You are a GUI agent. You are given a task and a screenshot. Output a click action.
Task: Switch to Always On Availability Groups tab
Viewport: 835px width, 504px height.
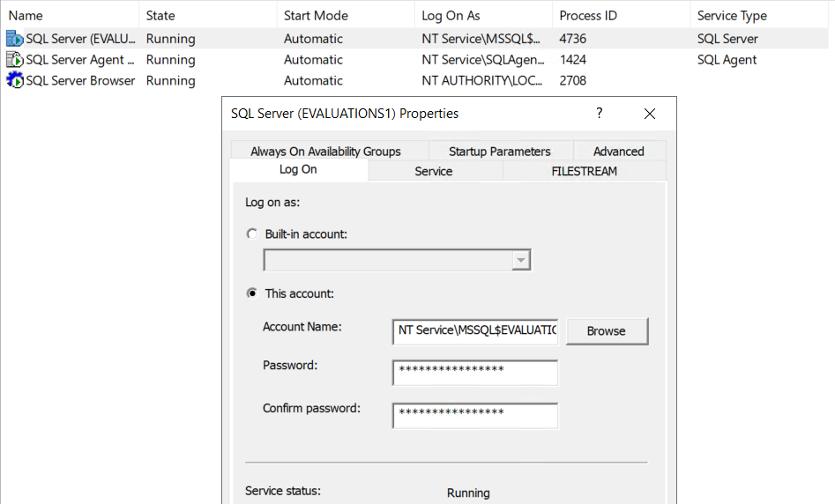[325, 152]
